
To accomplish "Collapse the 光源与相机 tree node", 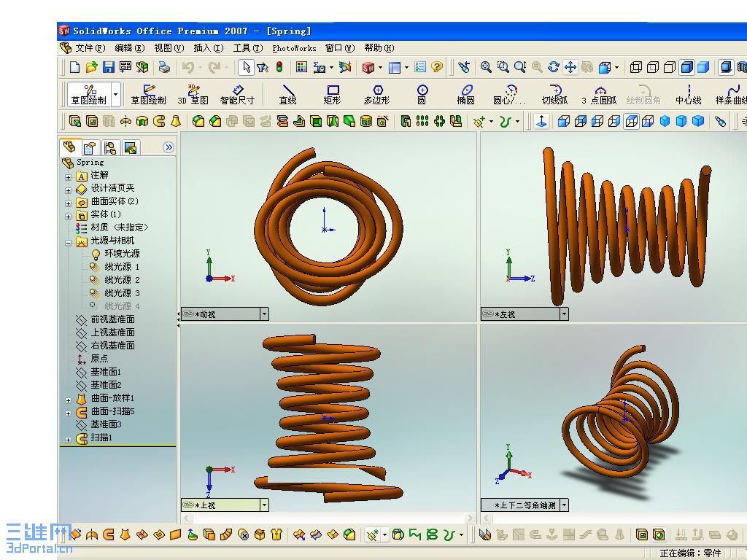I will pyautogui.click(x=68, y=243).
